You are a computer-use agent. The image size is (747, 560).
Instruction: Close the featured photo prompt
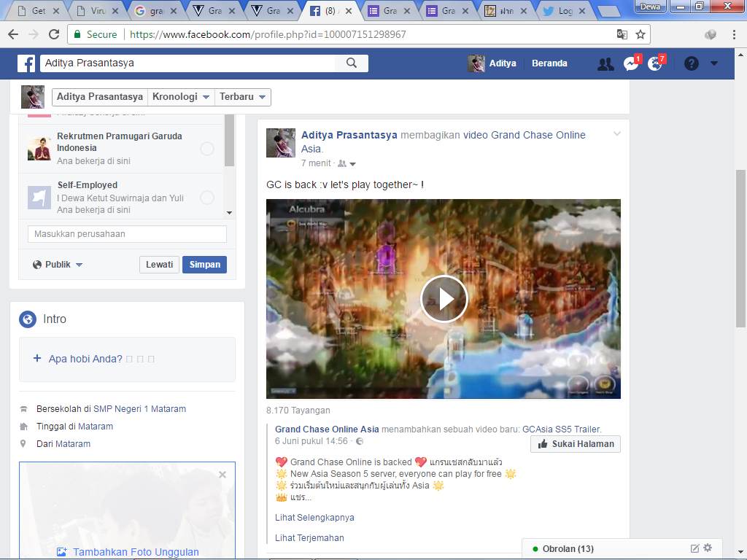[222, 475]
